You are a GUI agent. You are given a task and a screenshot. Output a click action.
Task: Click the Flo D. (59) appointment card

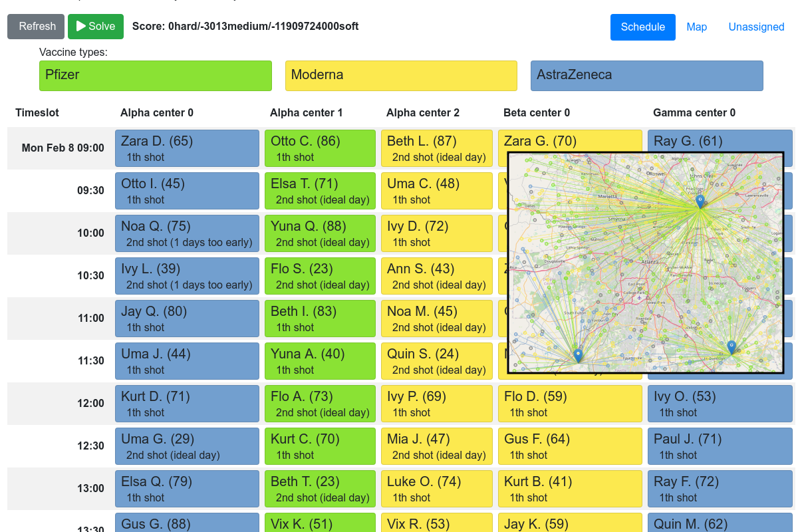click(570, 403)
